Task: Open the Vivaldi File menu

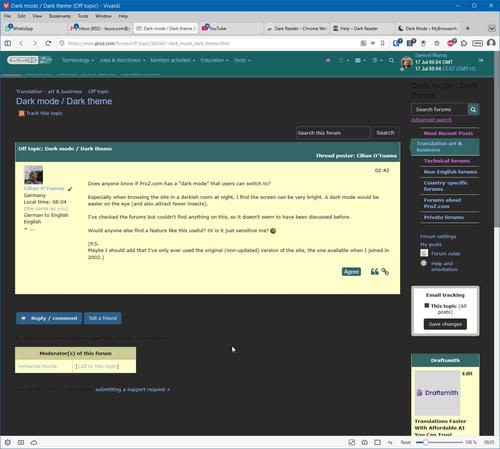Action: tap(8, 16)
